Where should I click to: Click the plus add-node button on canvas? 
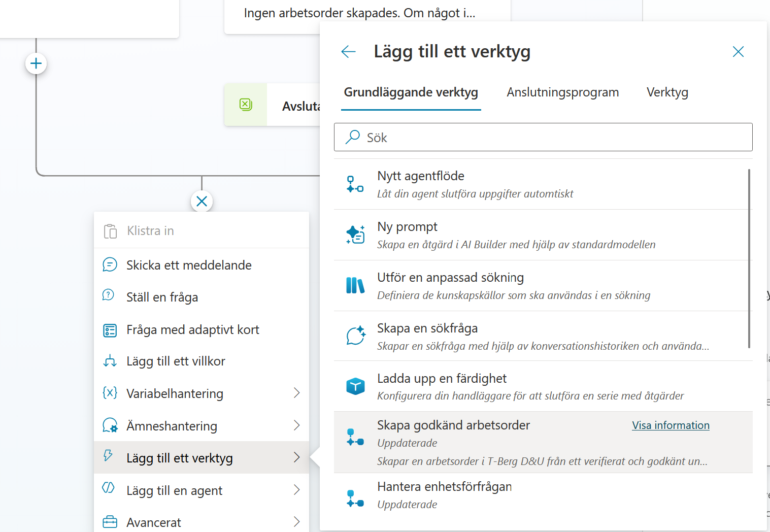(36, 63)
